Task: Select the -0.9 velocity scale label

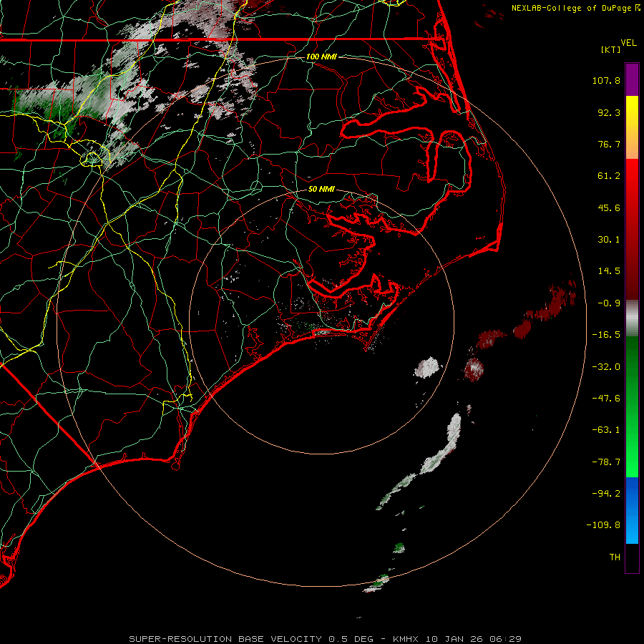Action: [x=609, y=303]
